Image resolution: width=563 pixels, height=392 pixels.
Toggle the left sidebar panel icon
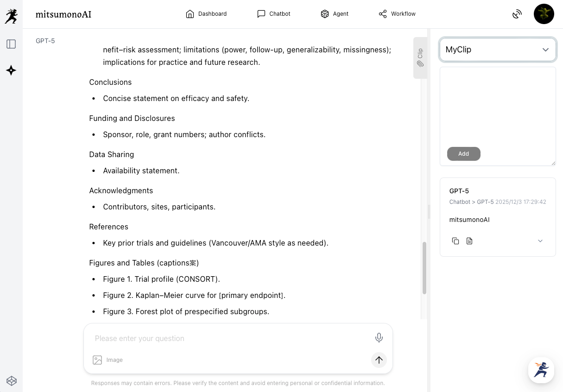click(x=11, y=44)
